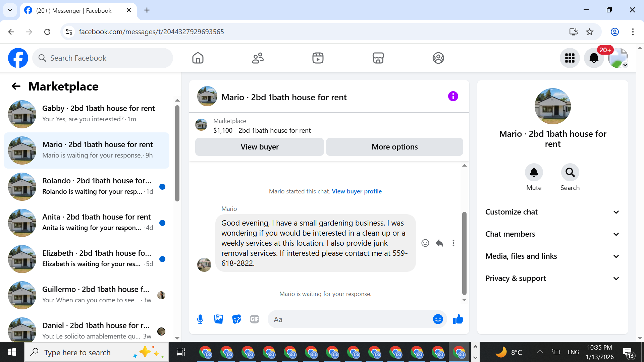Expand Customize chat section
This screenshot has width=644, height=362.
coord(552,212)
